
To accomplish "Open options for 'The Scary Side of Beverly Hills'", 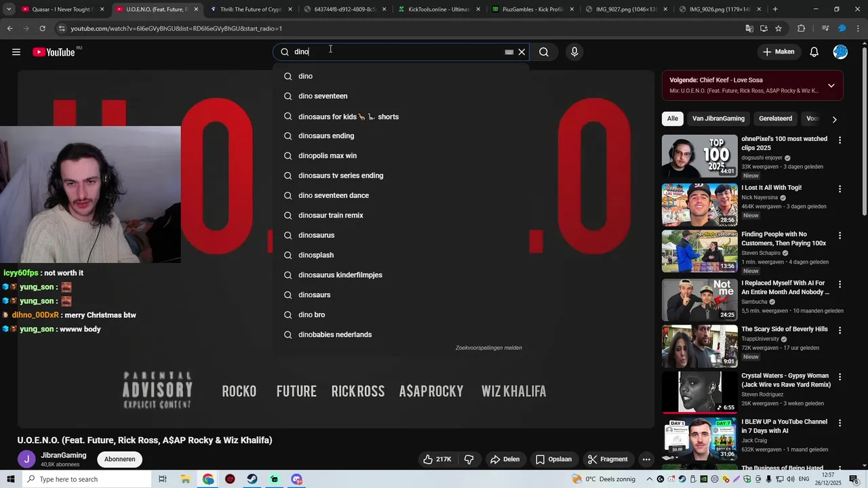I will click(840, 331).
